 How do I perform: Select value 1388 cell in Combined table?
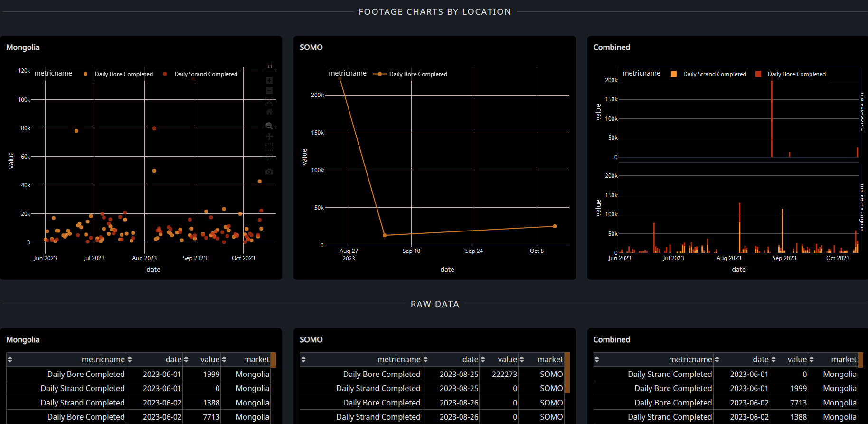789,417
